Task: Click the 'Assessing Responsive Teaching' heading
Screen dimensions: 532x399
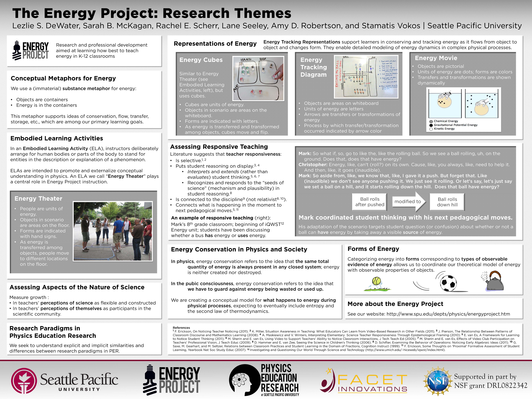Action: (219, 147)
